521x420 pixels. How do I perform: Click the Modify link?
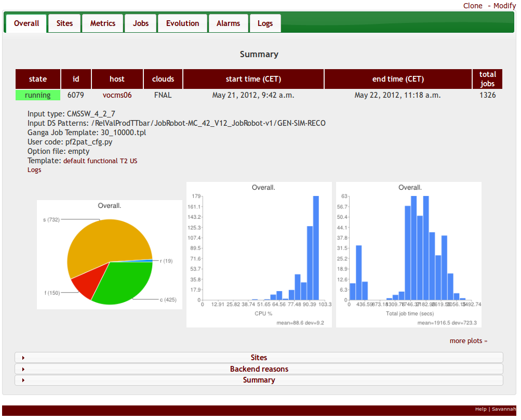[504, 6]
